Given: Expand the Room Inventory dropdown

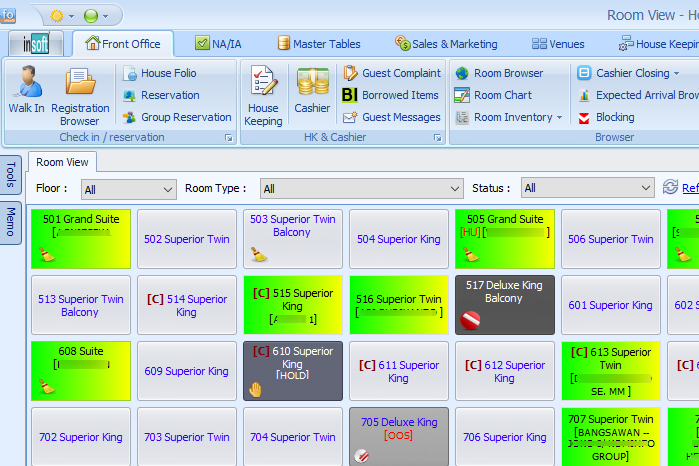Looking at the screenshot, I should coord(559,117).
